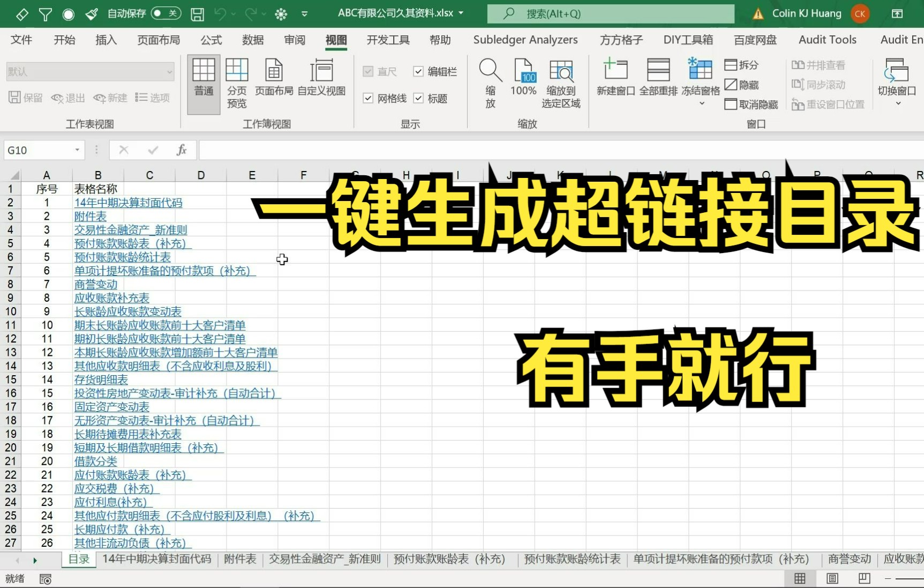Hide (隐藏) the current window

[741, 85]
